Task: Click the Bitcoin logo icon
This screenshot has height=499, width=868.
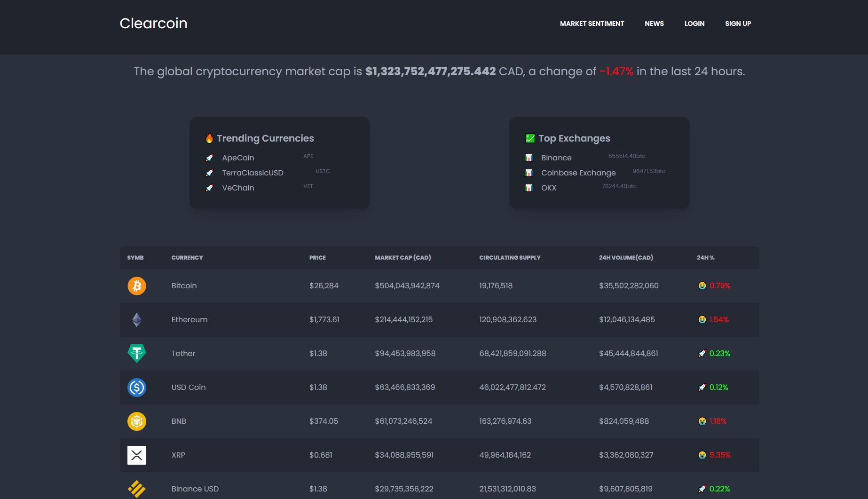Action: pyautogui.click(x=136, y=285)
